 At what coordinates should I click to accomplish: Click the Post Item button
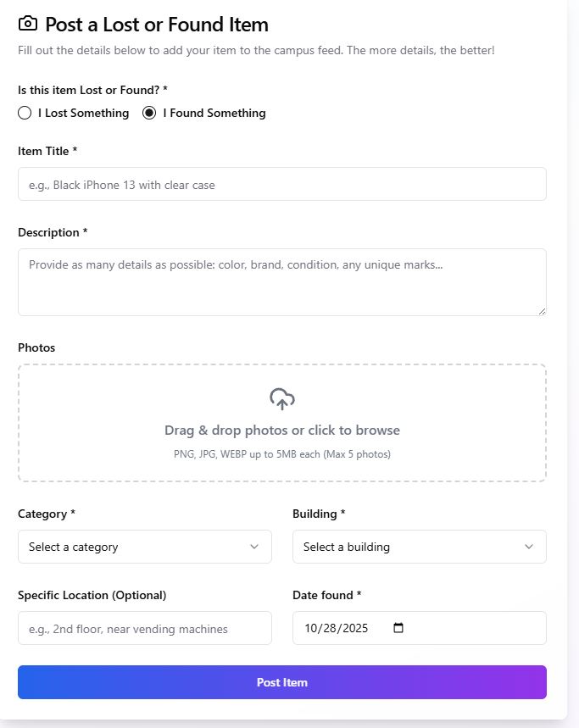(x=281, y=681)
